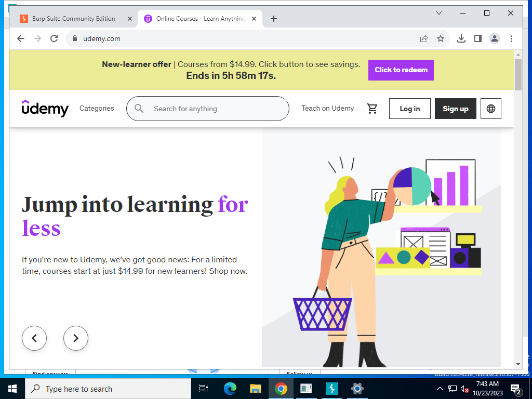The width and height of the screenshot is (532, 399).
Task: Show next carousel slide
Action: coord(76,338)
